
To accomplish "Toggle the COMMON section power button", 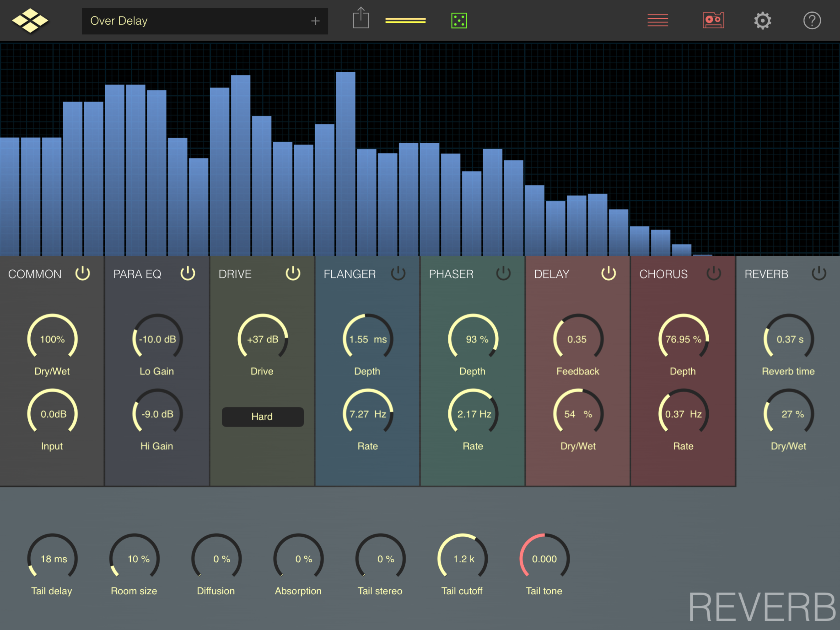I will click(x=82, y=273).
